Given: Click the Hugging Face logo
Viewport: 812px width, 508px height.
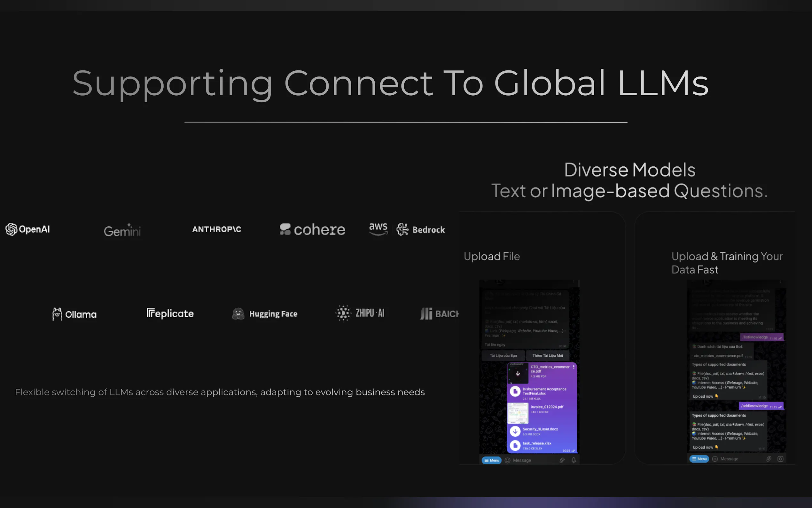Looking at the screenshot, I should [x=264, y=314].
